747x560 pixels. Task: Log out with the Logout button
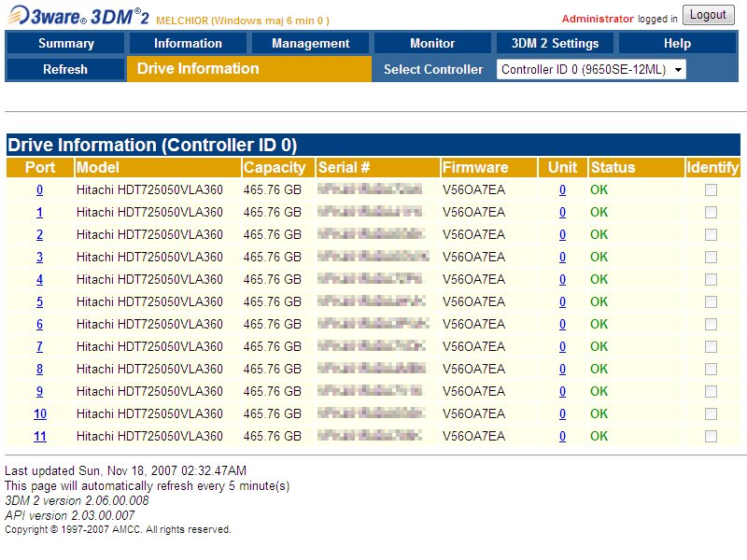click(x=708, y=15)
